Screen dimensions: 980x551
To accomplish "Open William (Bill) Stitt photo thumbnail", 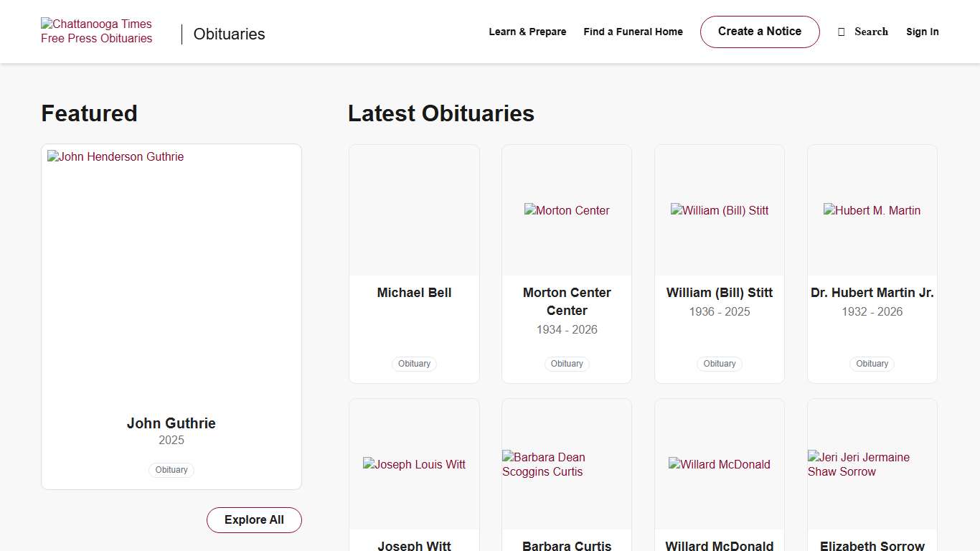I will pyautogui.click(x=720, y=210).
